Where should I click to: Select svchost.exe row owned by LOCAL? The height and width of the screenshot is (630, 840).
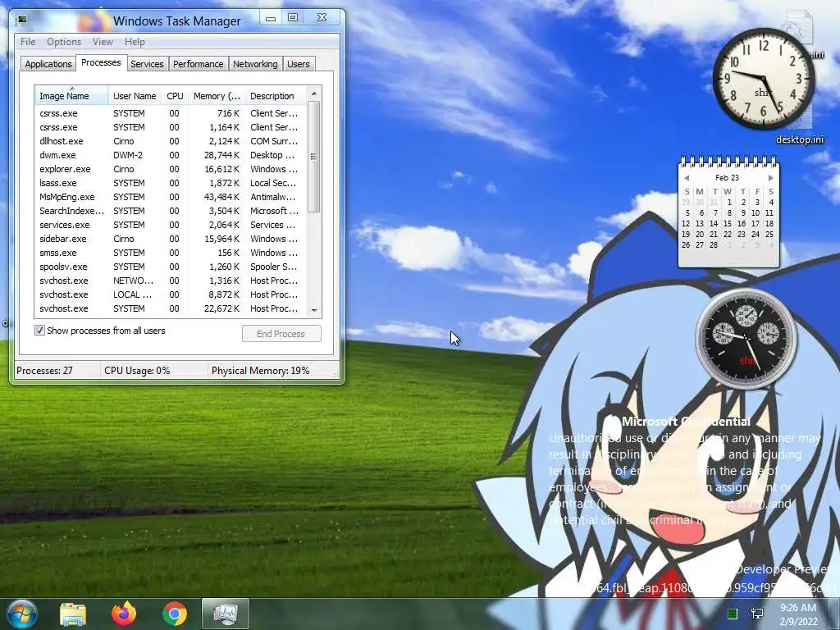coord(171,294)
